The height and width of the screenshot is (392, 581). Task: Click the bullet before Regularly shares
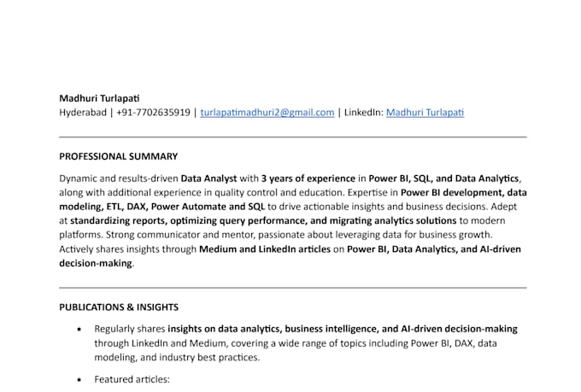tap(79, 329)
